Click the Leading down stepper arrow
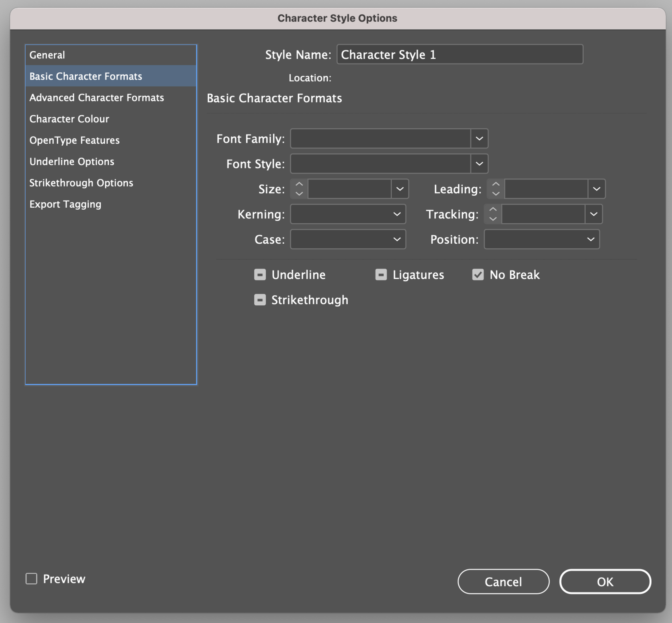672x623 pixels. point(496,194)
